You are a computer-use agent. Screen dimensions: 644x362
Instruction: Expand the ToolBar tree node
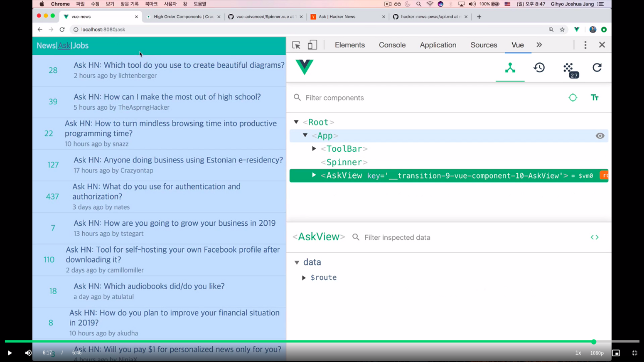314,149
